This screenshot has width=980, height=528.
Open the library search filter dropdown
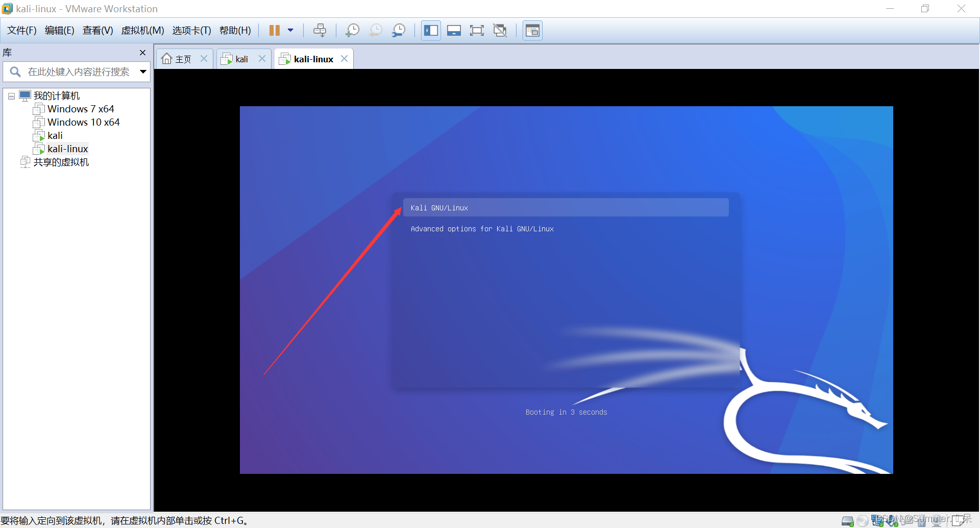[143, 72]
